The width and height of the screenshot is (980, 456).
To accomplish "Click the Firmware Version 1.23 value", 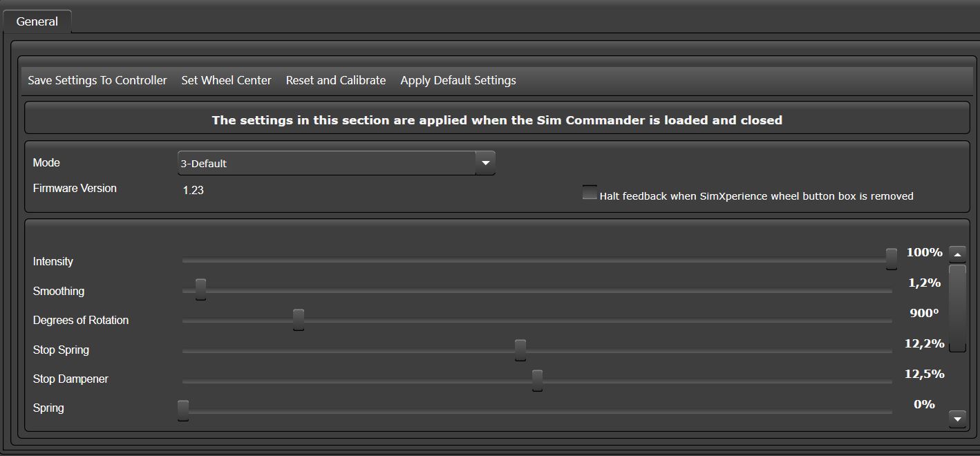I will [x=194, y=190].
